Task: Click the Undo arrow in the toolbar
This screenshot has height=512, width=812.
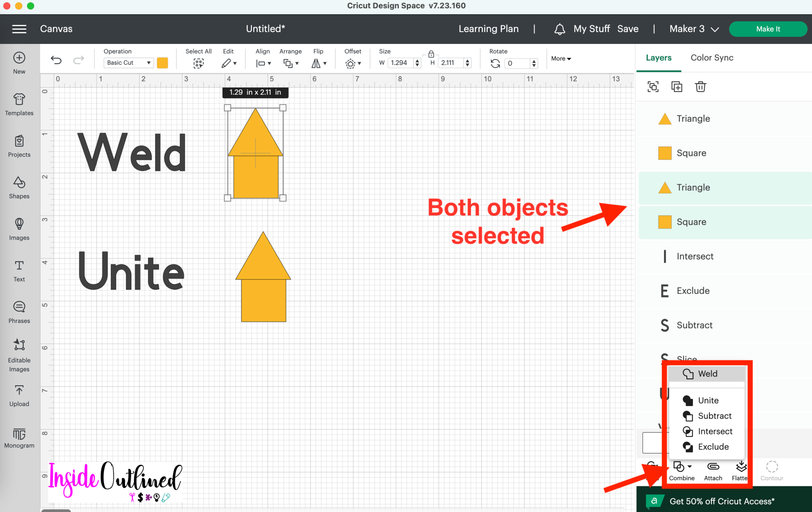Action: [56, 60]
